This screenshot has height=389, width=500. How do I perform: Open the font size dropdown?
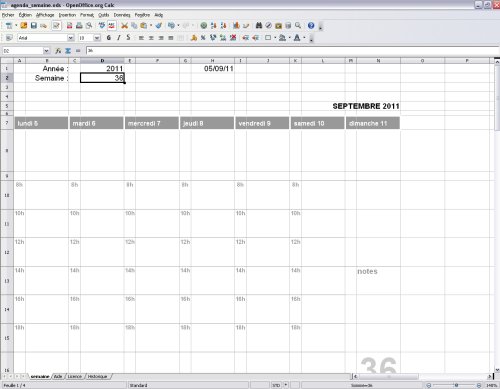point(97,38)
